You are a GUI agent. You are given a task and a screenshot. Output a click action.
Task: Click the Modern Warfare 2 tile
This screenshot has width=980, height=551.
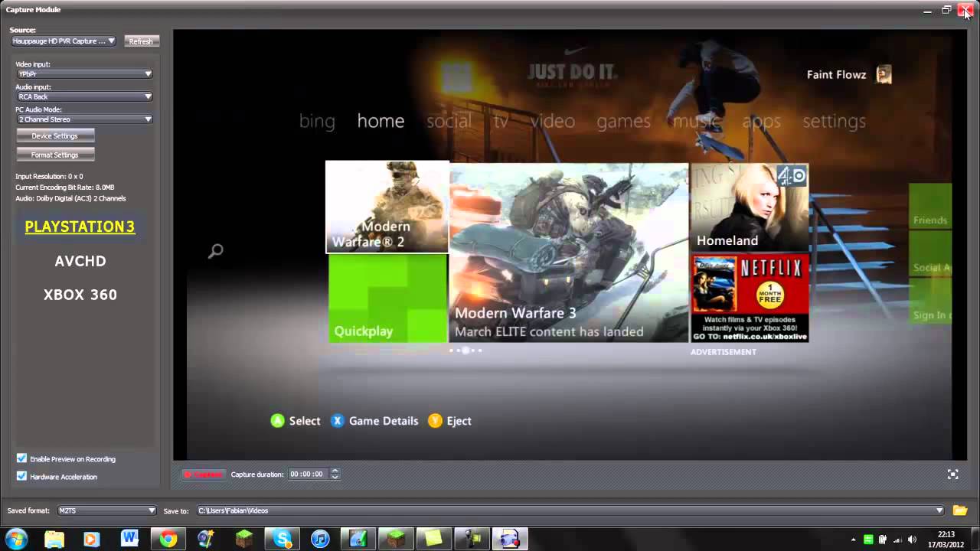click(387, 207)
